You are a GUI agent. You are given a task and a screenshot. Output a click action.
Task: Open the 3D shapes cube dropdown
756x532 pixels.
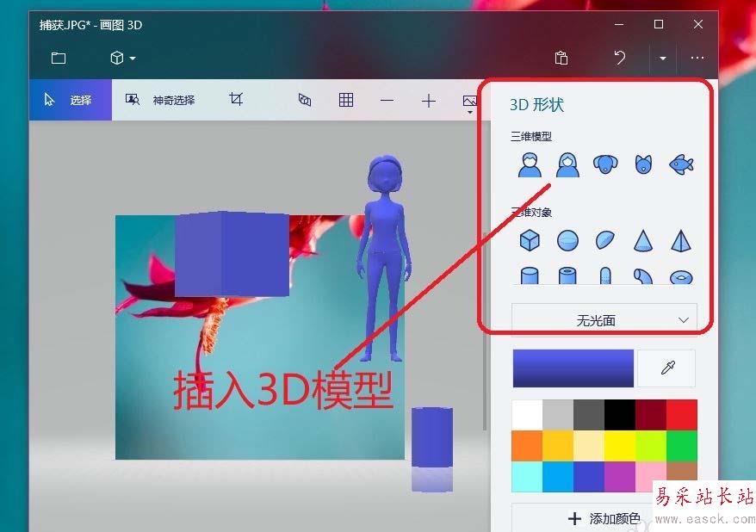[x=122, y=59]
